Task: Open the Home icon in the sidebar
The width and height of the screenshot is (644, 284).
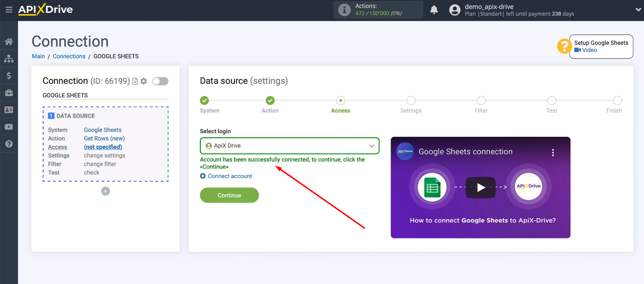Action: coord(9,41)
